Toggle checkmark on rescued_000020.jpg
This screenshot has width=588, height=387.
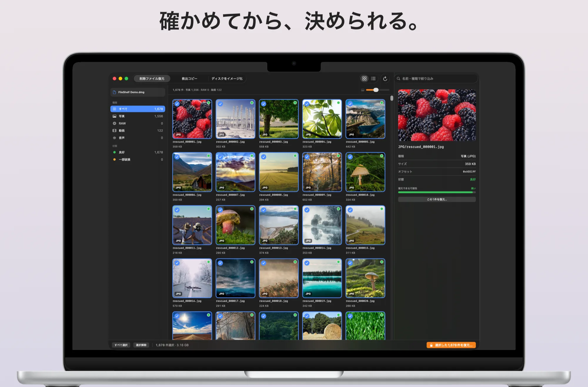pos(350,263)
